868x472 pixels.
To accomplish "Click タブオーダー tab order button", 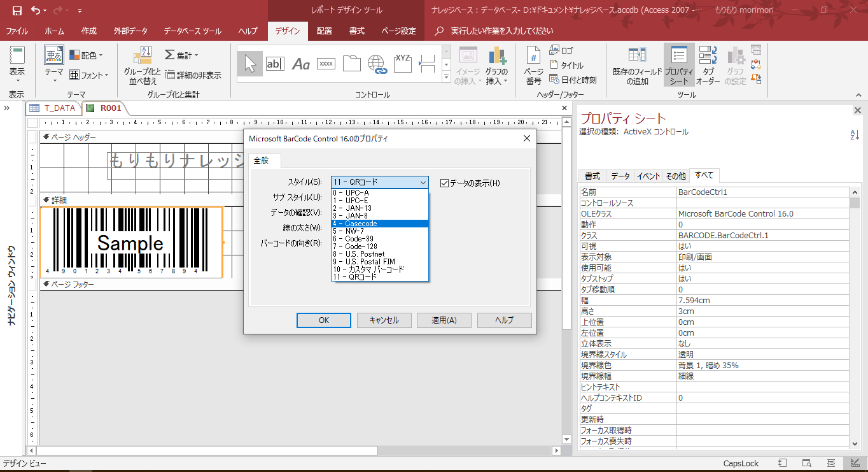I will click(x=708, y=65).
